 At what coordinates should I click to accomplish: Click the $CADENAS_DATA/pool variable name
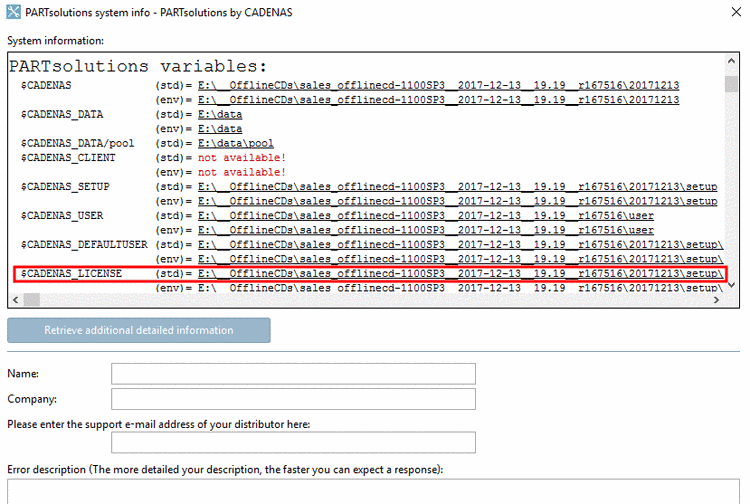(x=77, y=143)
